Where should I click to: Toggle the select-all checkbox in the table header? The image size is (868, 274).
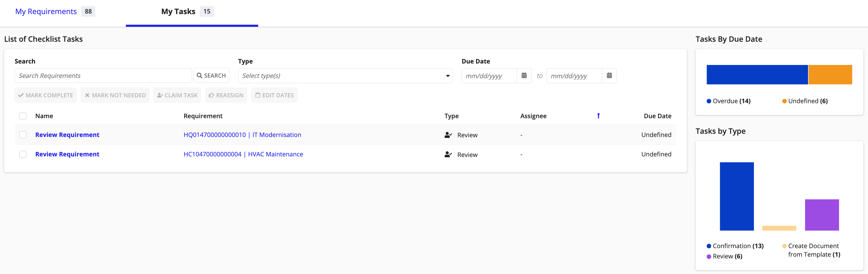(x=23, y=116)
